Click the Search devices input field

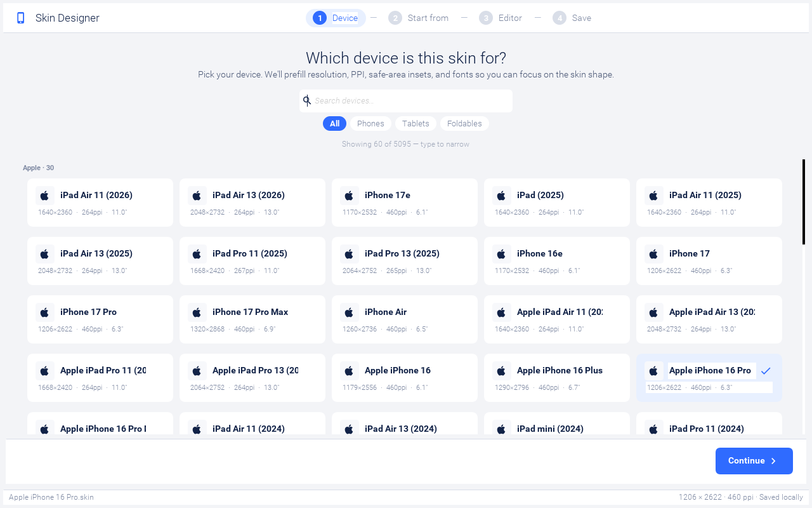coord(406,101)
